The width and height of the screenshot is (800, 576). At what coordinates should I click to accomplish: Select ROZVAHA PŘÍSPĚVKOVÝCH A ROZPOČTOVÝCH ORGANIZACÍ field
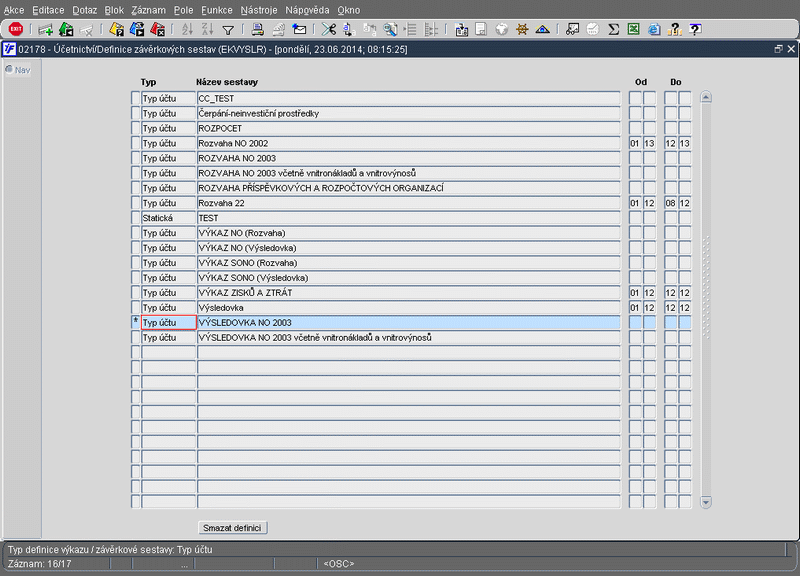pos(409,188)
